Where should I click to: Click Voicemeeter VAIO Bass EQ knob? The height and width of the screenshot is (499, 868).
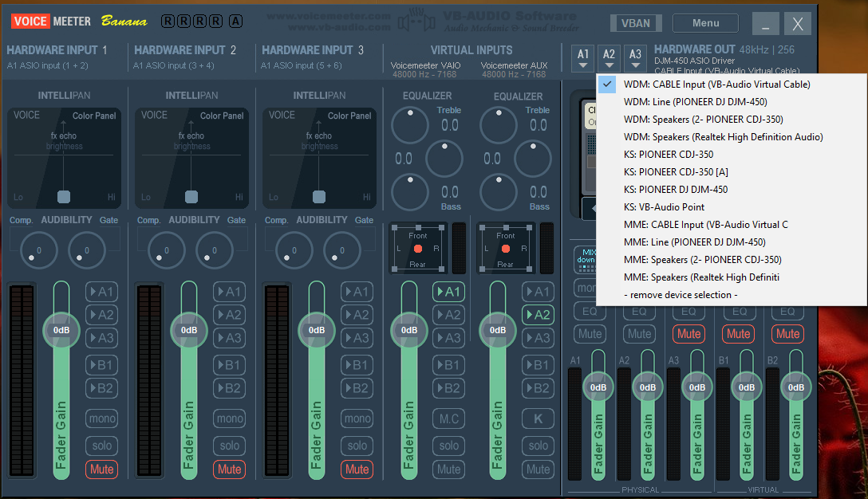click(x=409, y=192)
